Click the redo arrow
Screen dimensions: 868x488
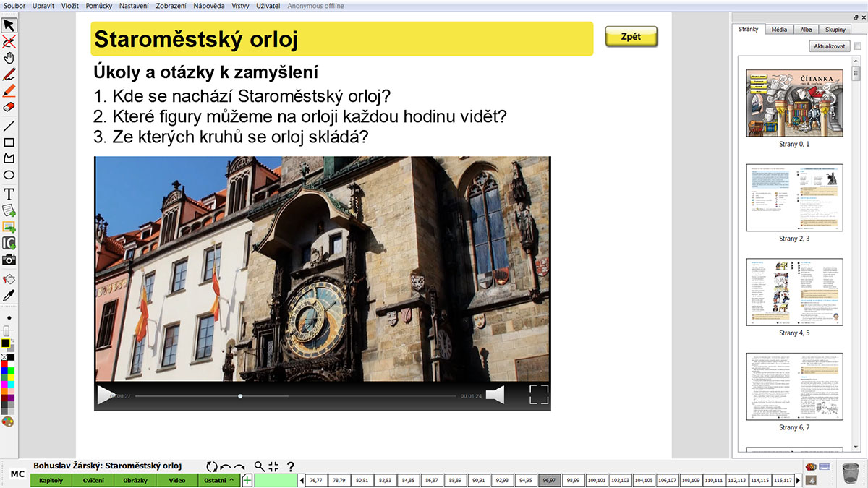[x=239, y=467]
